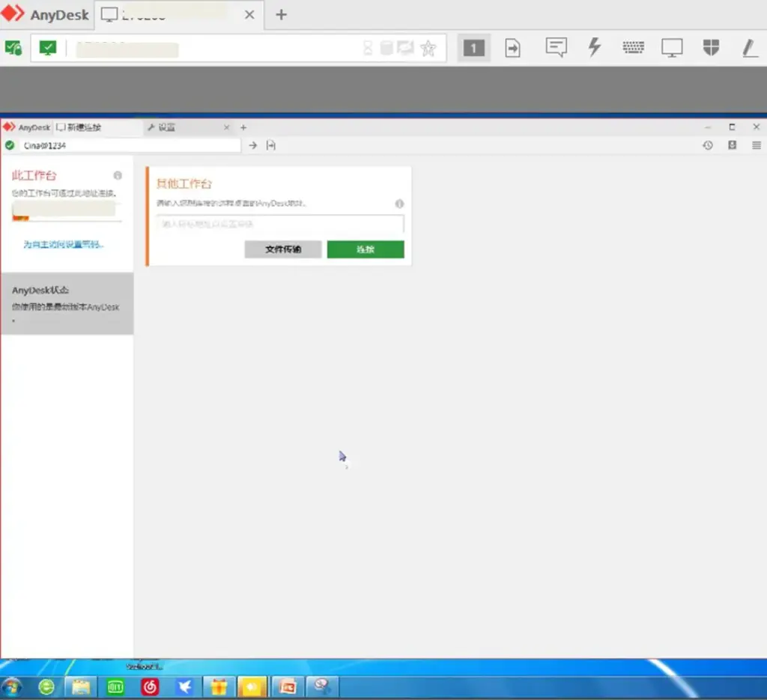The width and height of the screenshot is (767, 700).
Task: Click the star favorite icon in the address bar
Action: coord(428,48)
